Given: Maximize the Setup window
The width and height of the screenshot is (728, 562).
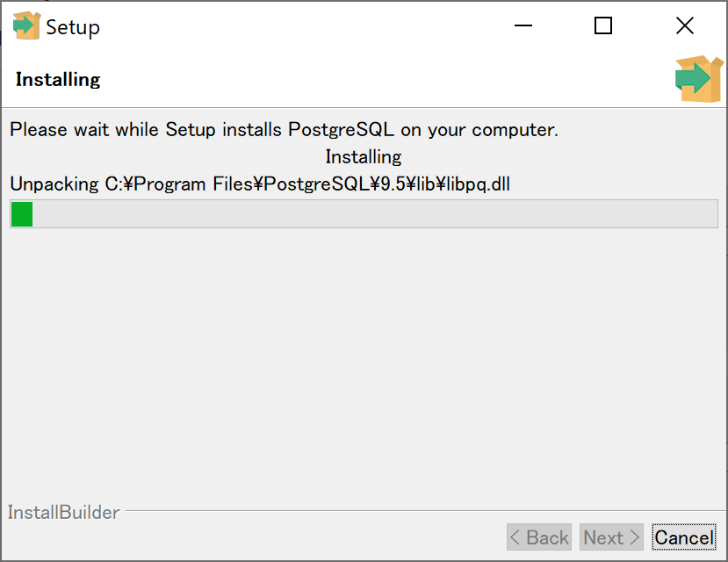Looking at the screenshot, I should (603, 26).
